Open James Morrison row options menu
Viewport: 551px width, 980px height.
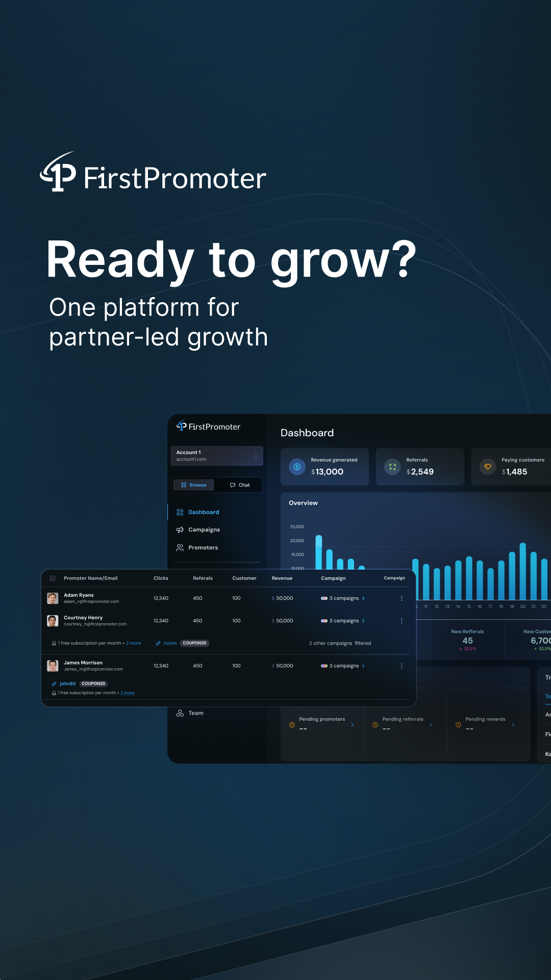(402, 666)
